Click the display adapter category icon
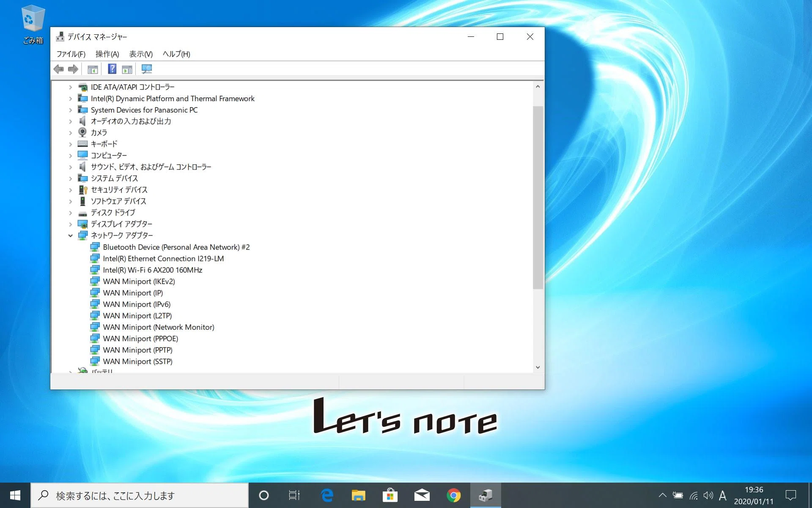This screenshot has width=812, height=508. tap(83, 224)
